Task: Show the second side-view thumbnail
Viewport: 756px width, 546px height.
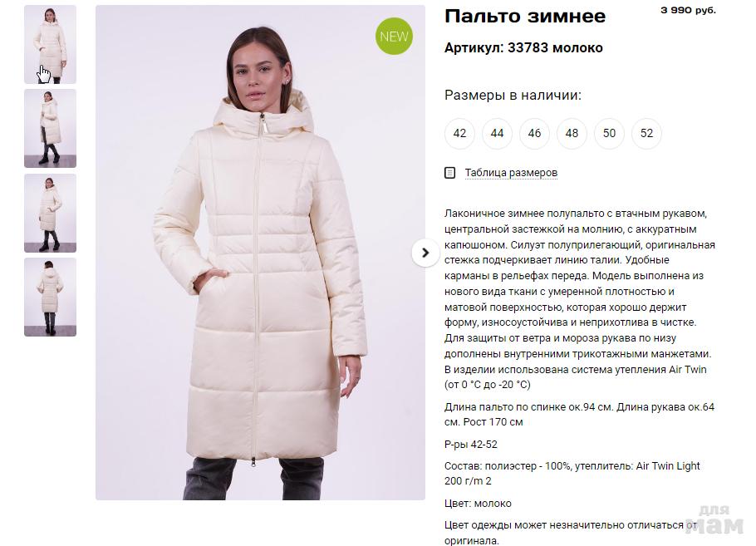Action: click(x=50, y=128)
